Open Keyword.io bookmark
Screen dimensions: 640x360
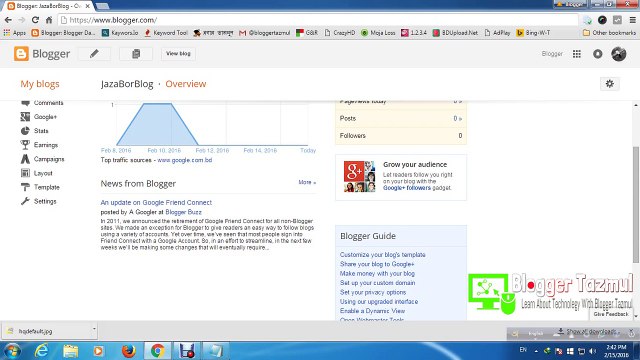120,33
